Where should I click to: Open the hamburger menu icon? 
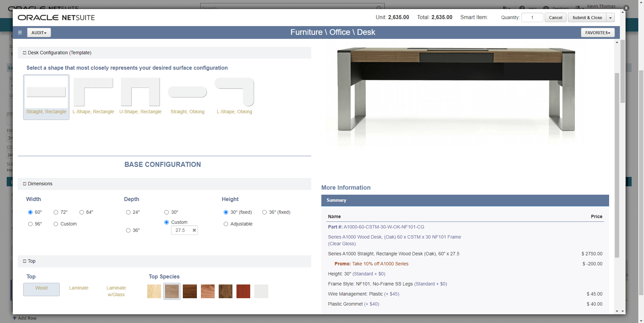tap(20, 33)
